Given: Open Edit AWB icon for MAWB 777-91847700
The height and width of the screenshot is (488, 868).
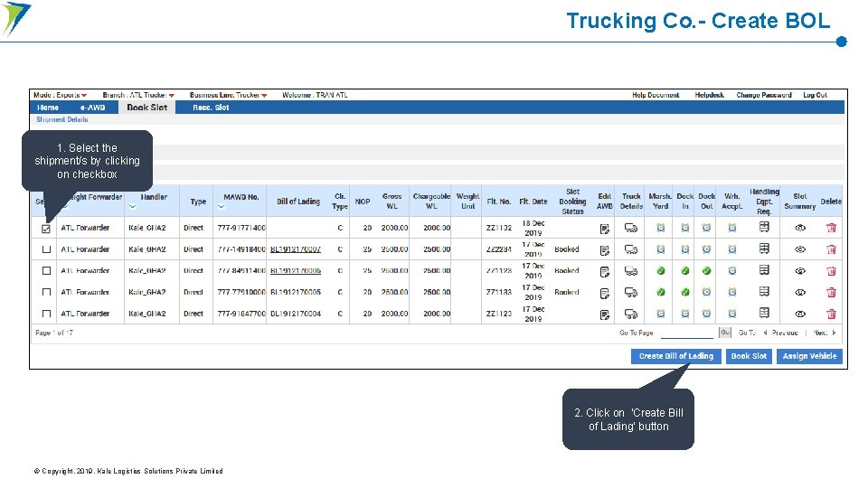Looking at the screenshot, I should click(x=605, y=314).
